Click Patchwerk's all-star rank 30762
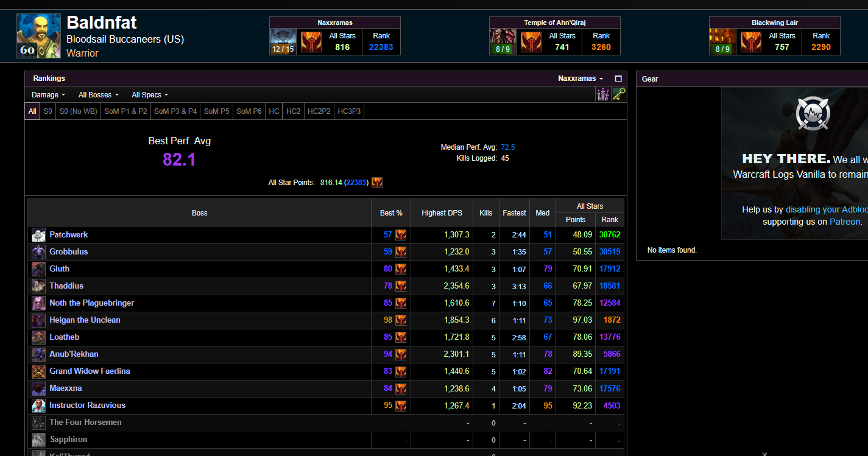Image resolution: width=868 pixels, height=456 pixels. [610, 235]
